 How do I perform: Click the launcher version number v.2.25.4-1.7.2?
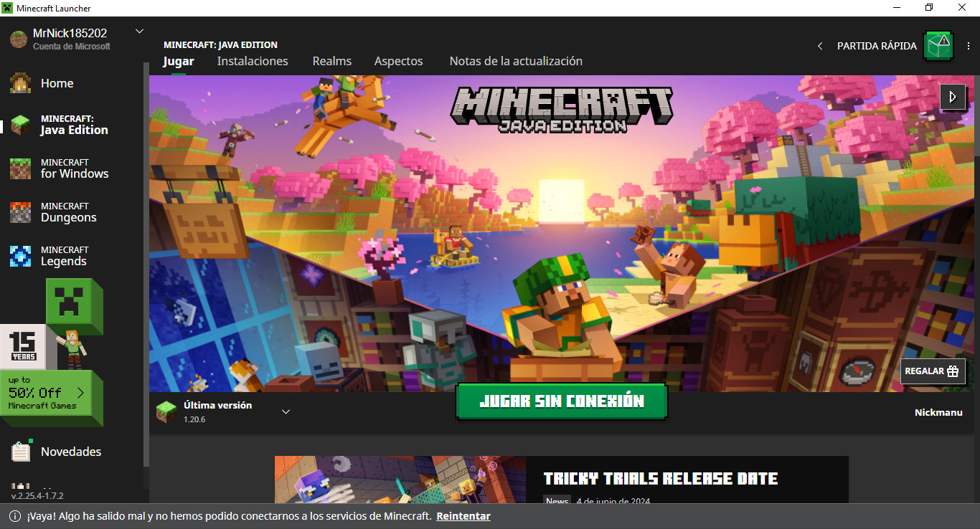[37, 496]
